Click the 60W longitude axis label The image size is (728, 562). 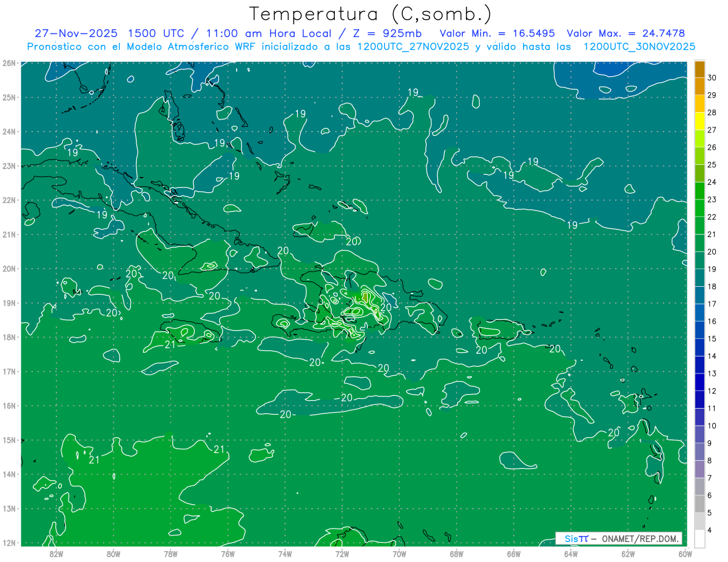[x=685, y=553]
